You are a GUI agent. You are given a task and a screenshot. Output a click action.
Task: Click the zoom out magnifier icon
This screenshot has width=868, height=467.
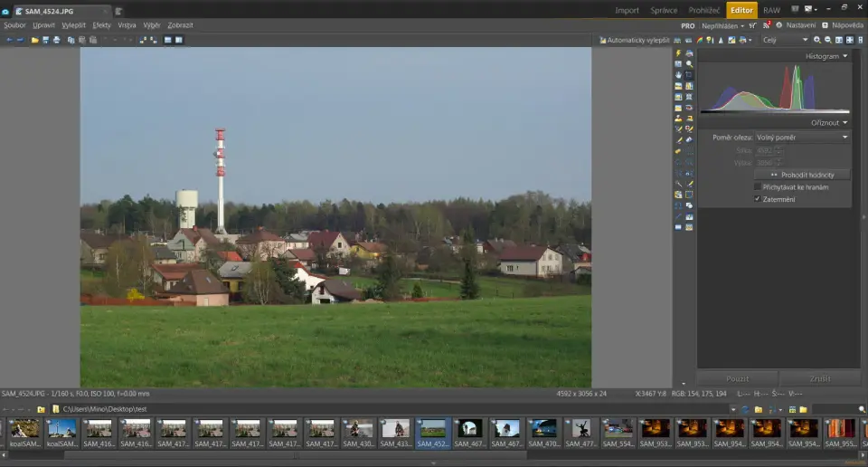827,40
